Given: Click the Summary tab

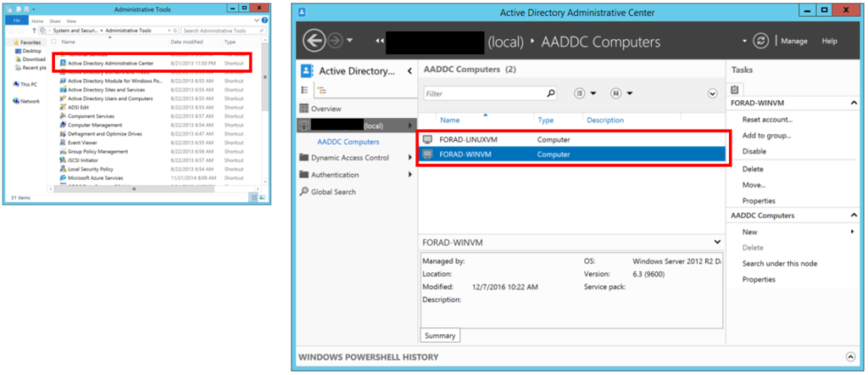Looking at the screenshot, I should pos(441,336).
